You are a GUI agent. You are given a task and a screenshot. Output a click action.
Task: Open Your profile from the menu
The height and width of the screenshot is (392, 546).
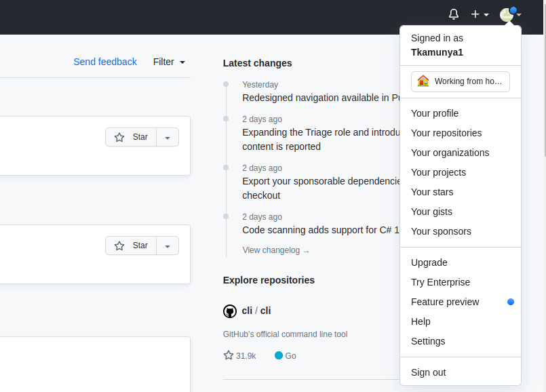[461, 113]
